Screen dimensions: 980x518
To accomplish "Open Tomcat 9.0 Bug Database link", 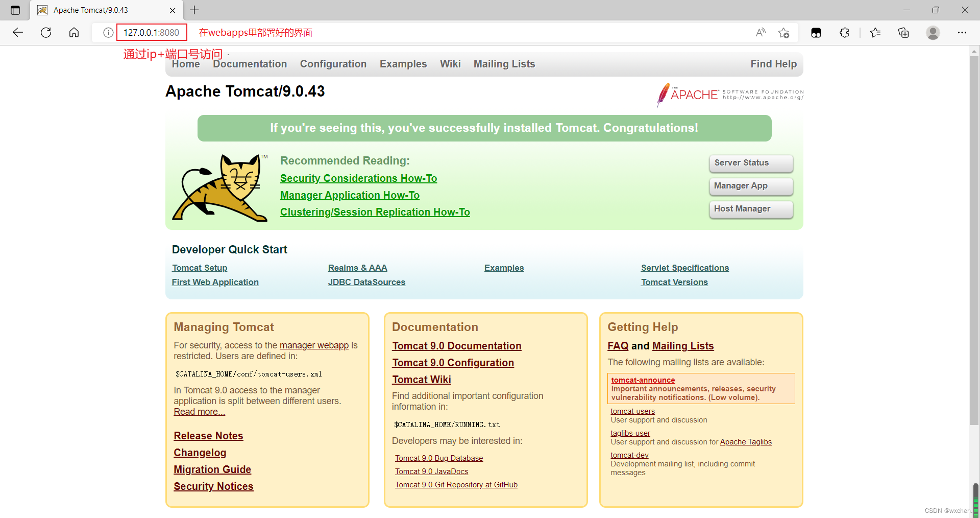I will tap(439, 458).
